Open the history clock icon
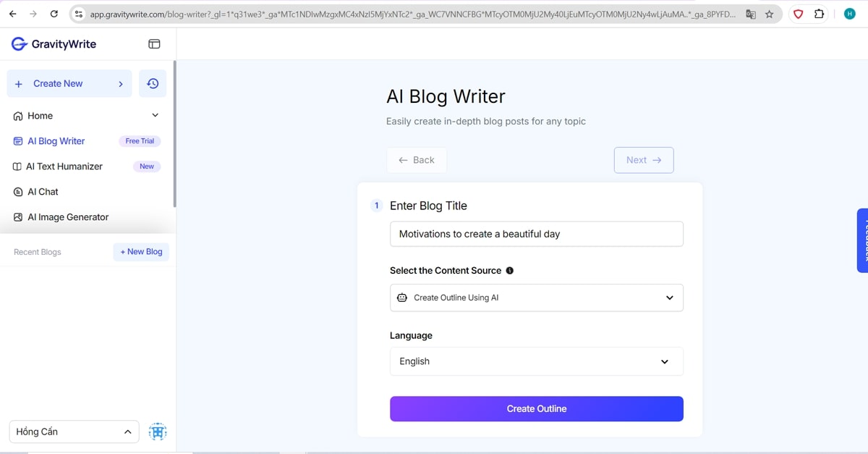Viewport: 868px width, 454px height. coord(153,84)
